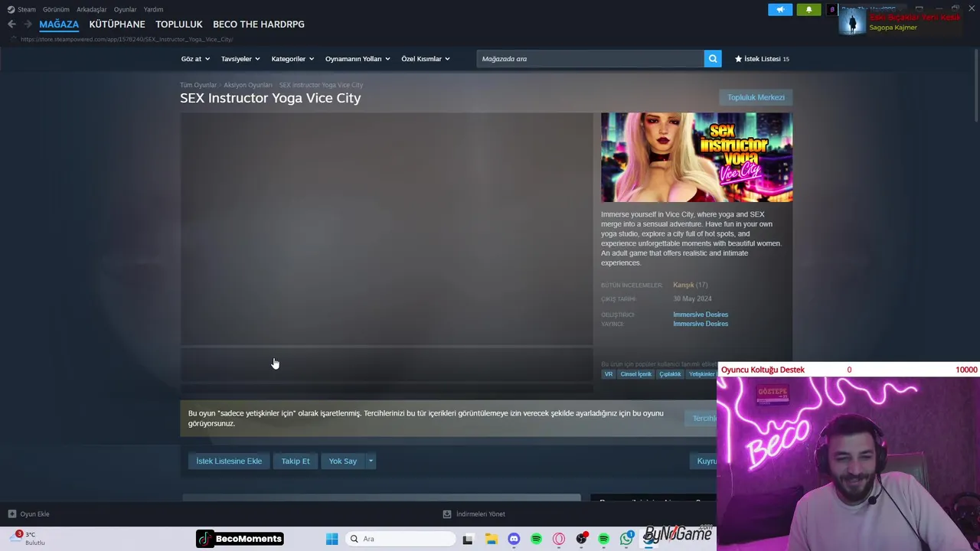
Task: Expand Oynamanın Yolları dropdown
Action: (x=358, y=59)
